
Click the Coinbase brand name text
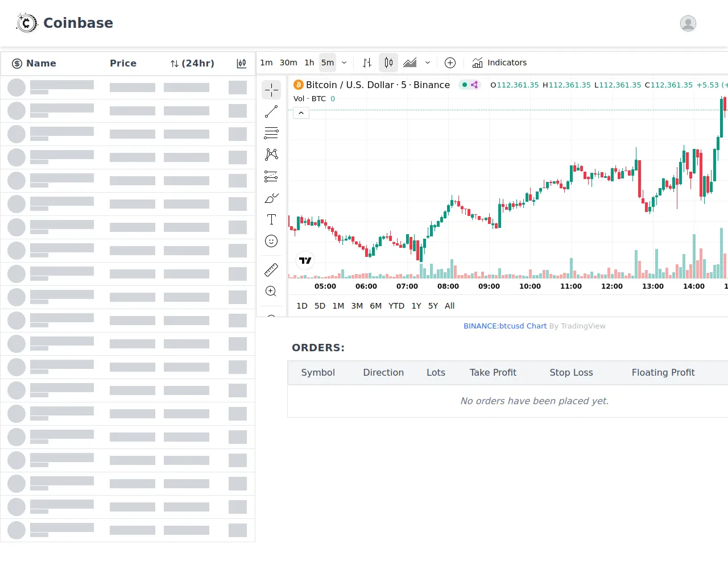click(x=78, y=23)
